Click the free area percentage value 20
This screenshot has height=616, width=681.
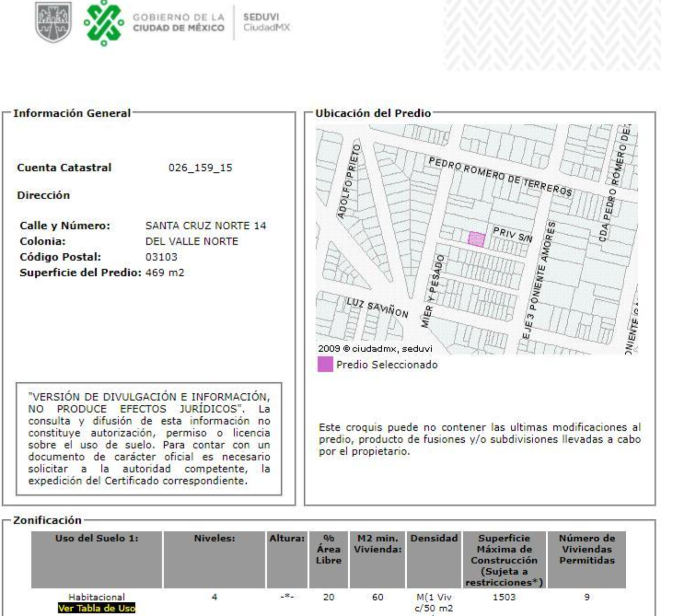[329, 597]
